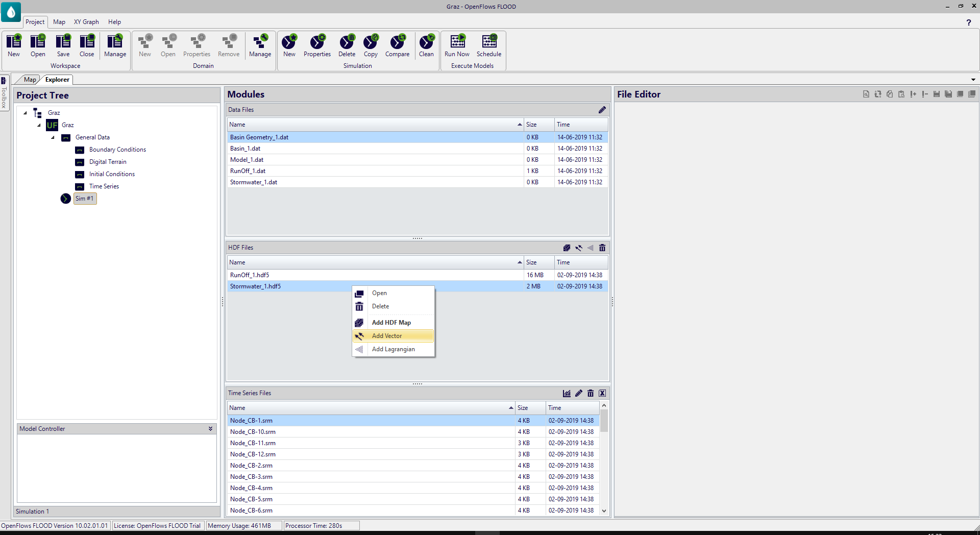Image resolution: width=980 pixels, height=535 pixels.
Task: Select RunOff_1.hdf5 in HDF Files
Action: [x=418, y=275]
